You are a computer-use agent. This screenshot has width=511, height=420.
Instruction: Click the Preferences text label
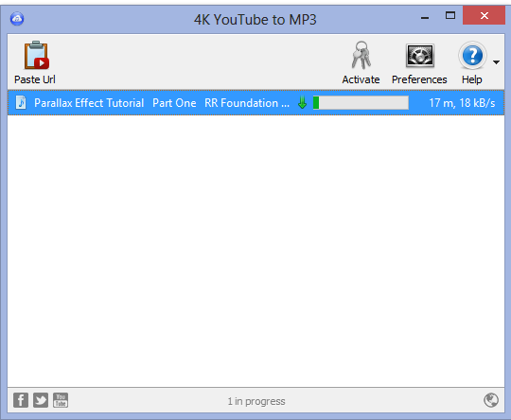click(x=419, y=79)
